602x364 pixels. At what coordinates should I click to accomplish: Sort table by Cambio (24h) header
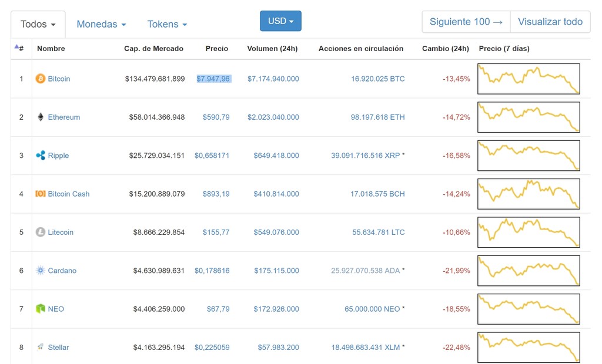[445, 49]
